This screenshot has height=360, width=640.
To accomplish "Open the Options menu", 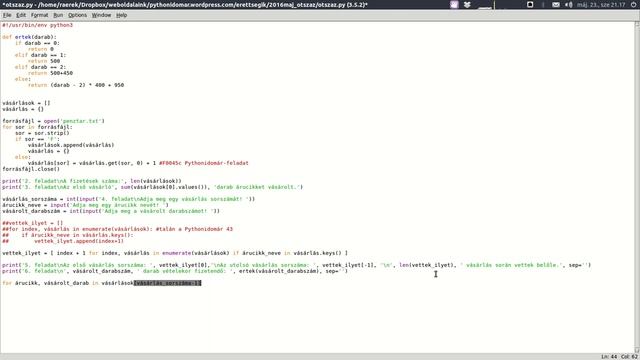I will coord(77,15).
